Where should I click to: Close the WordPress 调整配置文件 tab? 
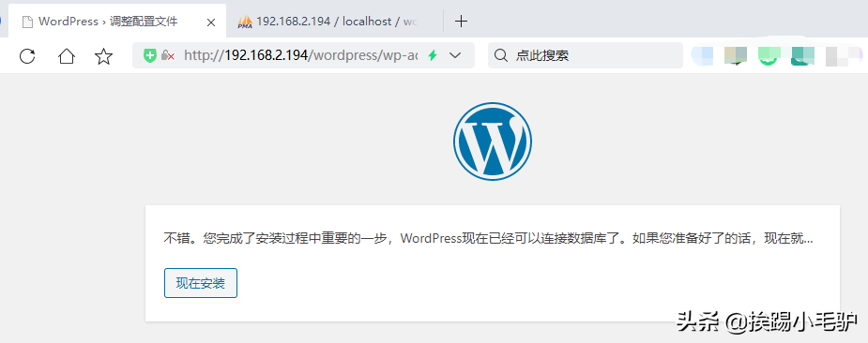(211, 22)
